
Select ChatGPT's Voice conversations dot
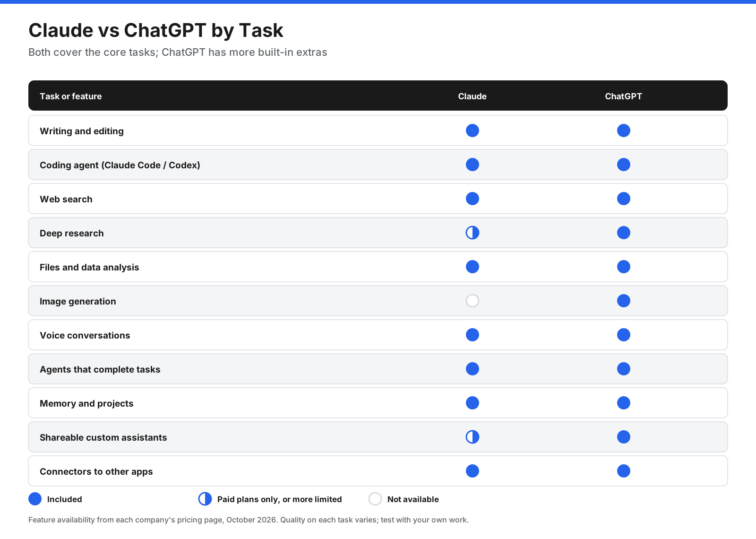(x=624, y=335)
